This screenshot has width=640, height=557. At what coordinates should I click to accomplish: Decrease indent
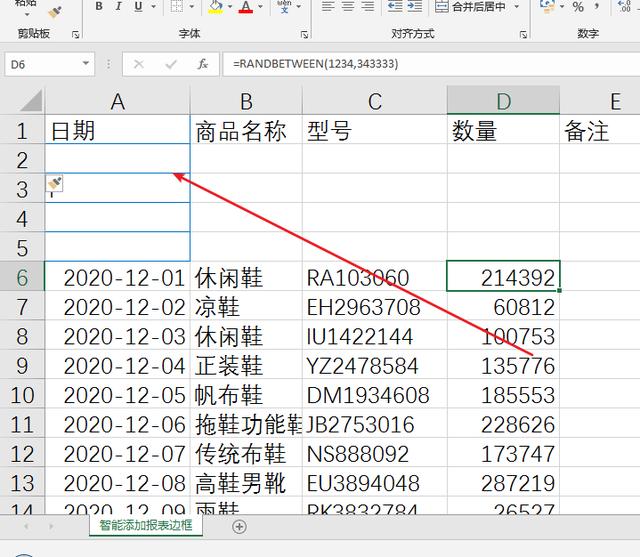point(395,7)
